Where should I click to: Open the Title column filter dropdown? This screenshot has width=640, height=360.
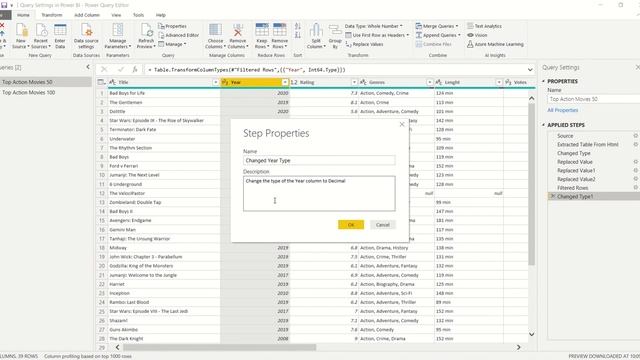(x=216, y=82)
